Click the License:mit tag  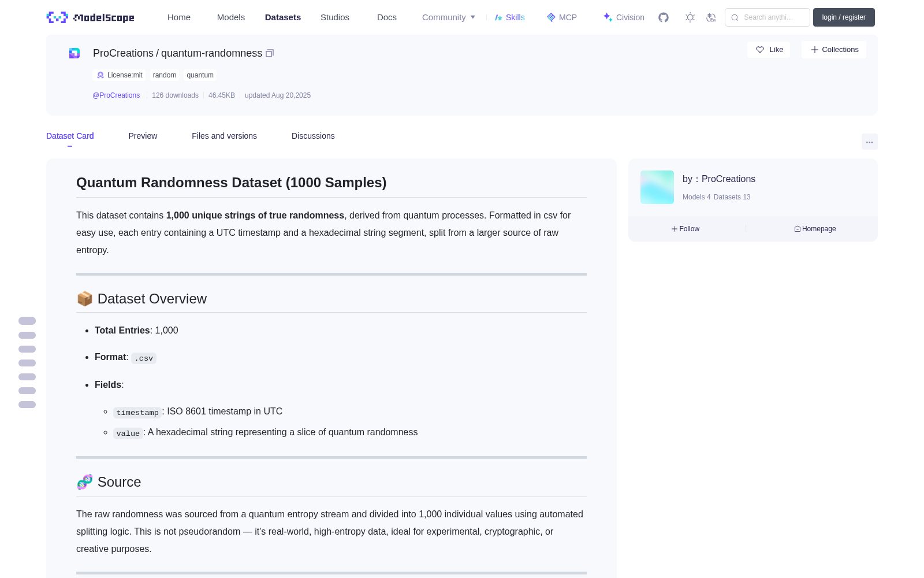click(119, 75)
